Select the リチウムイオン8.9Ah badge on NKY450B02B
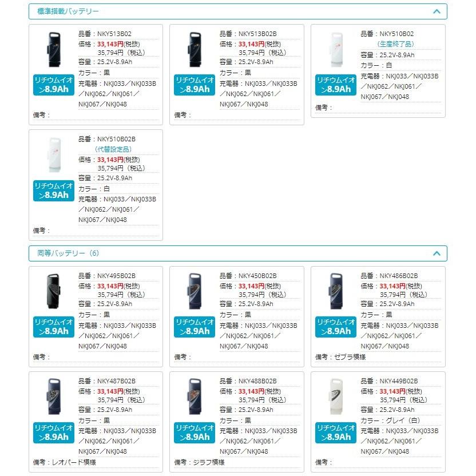This screenshot has height=476, width=476. pos(195,327)
